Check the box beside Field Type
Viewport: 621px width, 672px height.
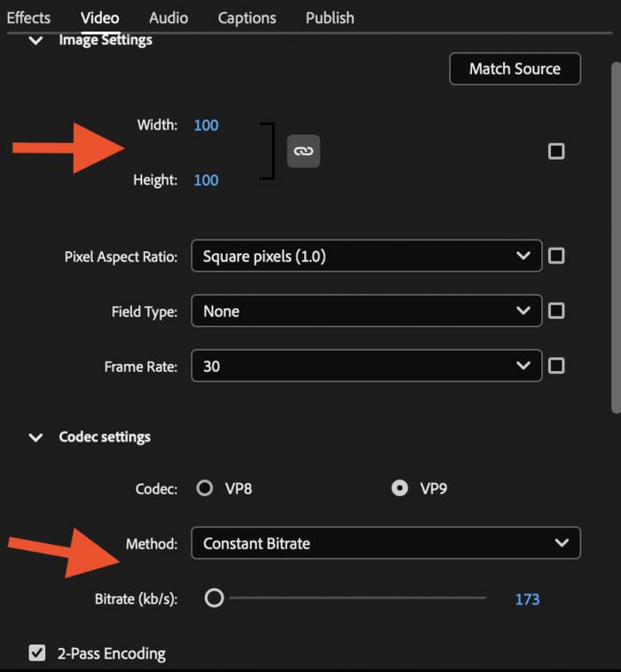click(556, 311)
